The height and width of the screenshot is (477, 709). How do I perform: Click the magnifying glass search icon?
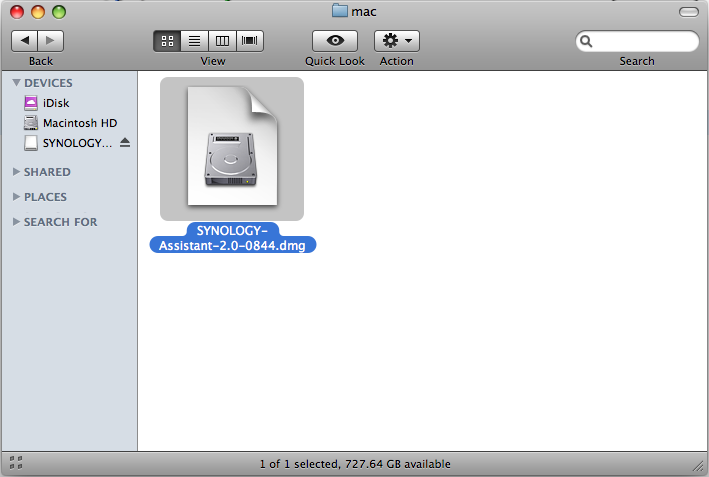(x=586, y=41)
